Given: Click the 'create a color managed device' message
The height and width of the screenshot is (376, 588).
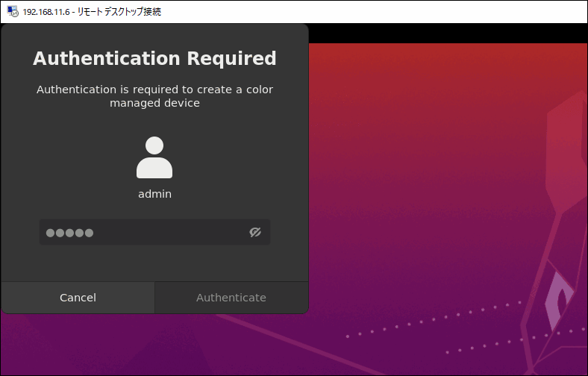Looking at the screenshot, I should [154, 96].
